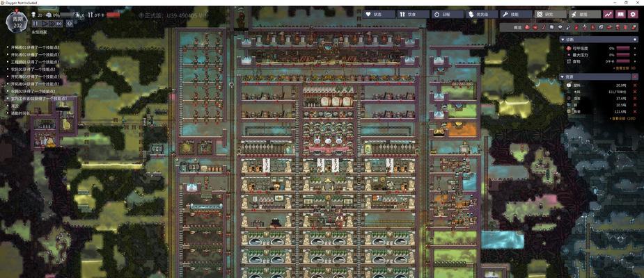Click the 最大压力 progress bar
This screenshot has height=278, width=644.
(x=623, y=54)
